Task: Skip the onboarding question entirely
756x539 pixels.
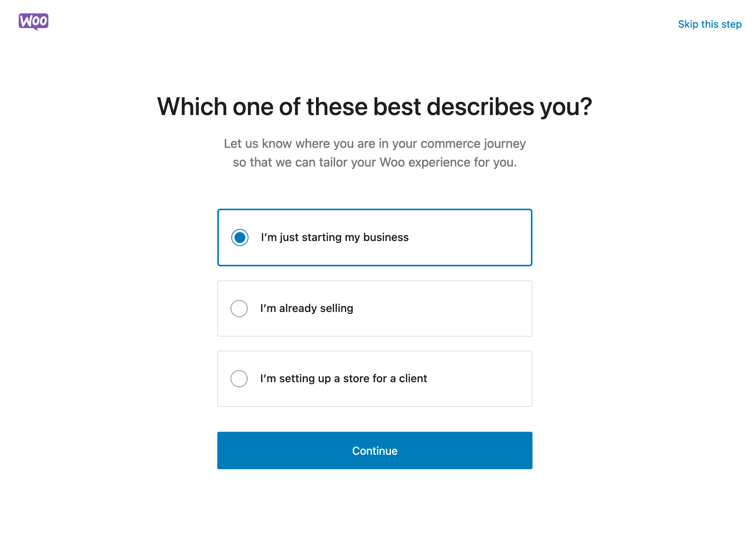Action: tap(709, 24)
